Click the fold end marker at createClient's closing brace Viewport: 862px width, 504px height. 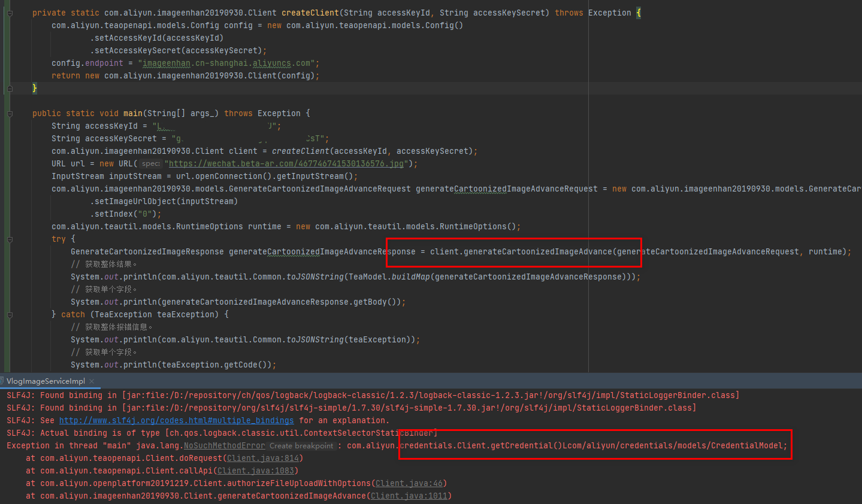coord(10,88)
